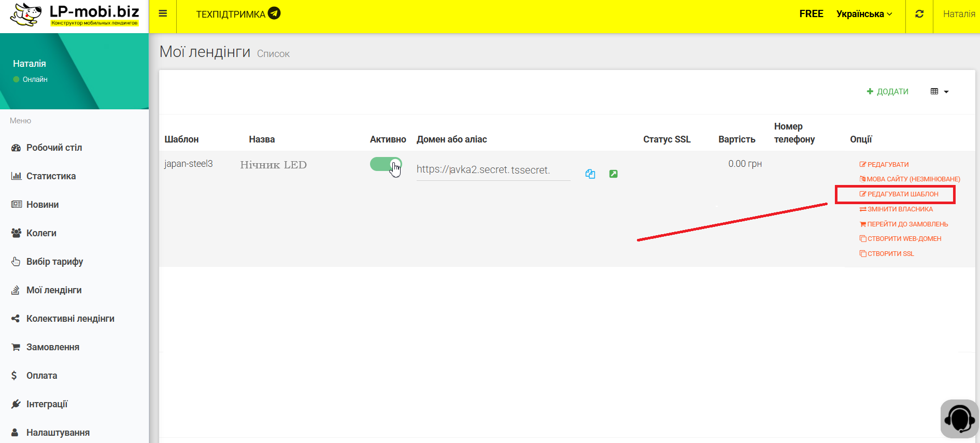Select Вибір тарифу in the sidebar
This screenshot has height=443, width=980.
coord(54,262)
